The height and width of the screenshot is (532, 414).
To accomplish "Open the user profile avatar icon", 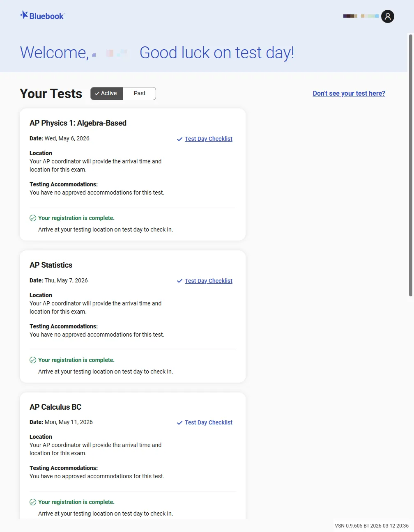I will 387,16.
